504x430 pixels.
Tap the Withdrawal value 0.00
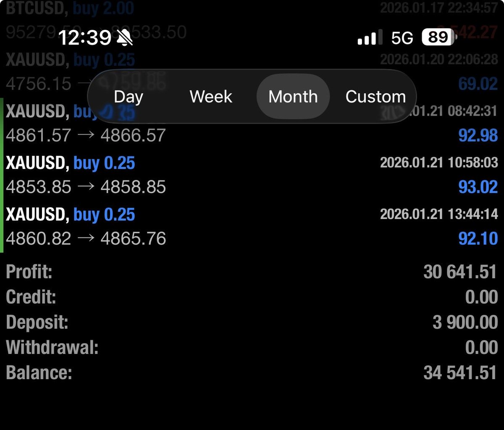(481, 348)
